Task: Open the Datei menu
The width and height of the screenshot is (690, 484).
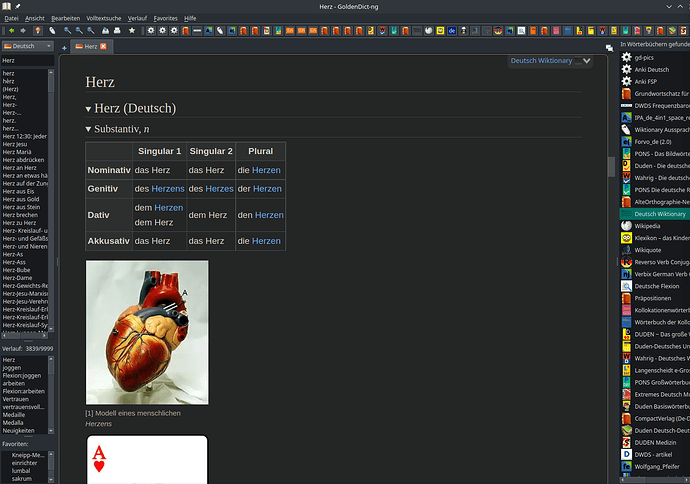Action: [x=11, y=18]
